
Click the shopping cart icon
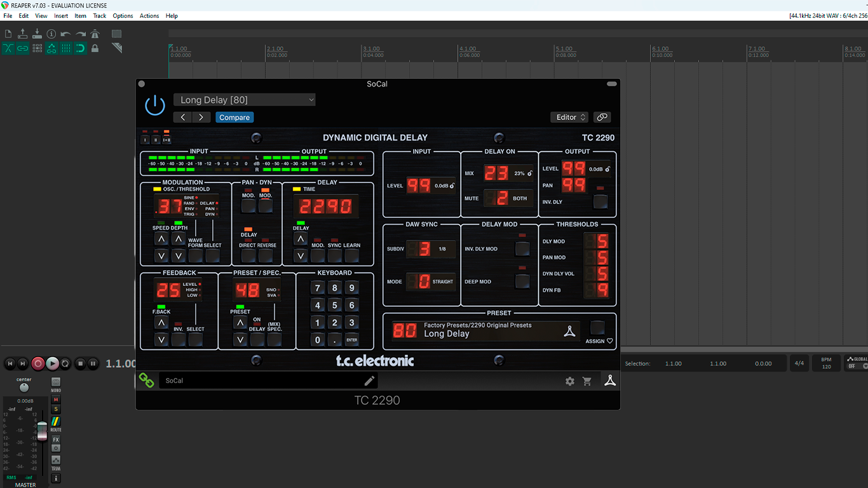pos(587,381)
